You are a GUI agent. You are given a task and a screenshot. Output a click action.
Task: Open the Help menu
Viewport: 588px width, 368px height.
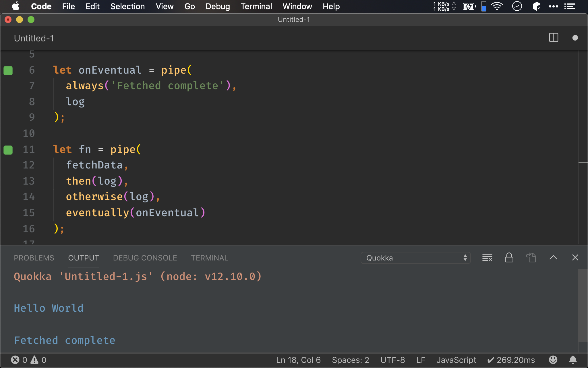tap(331, 6)
